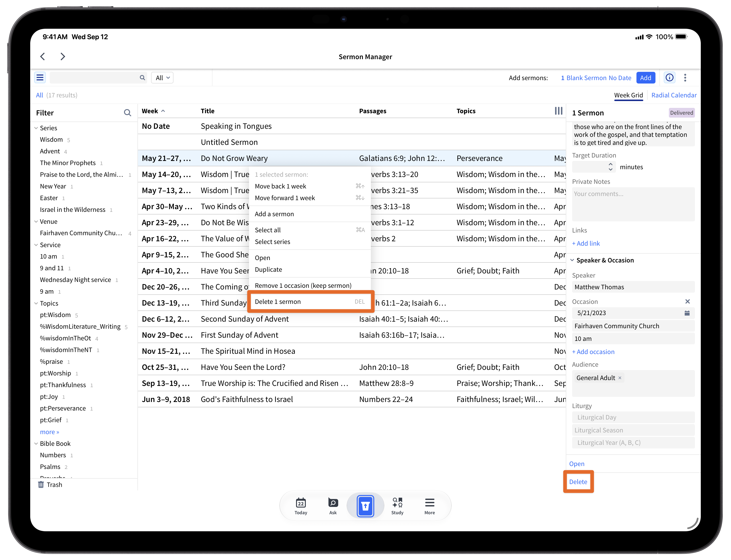The image size is (731, 560).
Task: Collapse the Series filter group
Action: tap(36, 128)
